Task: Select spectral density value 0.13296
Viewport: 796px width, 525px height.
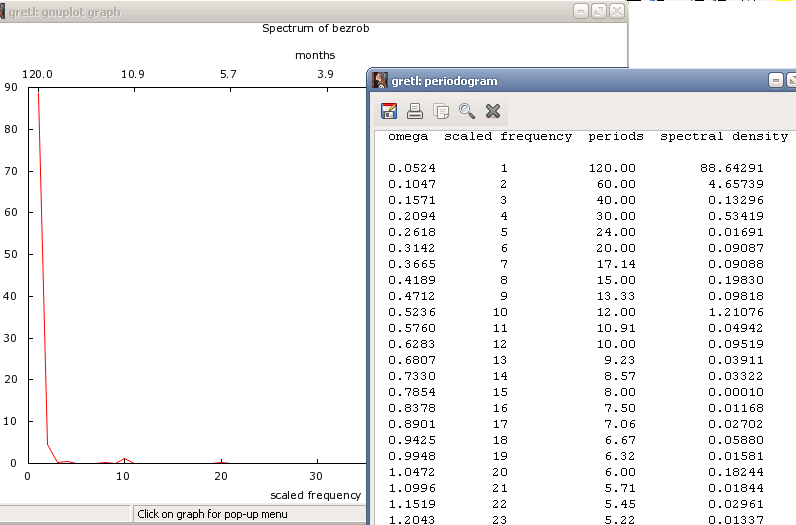Action: point(736,200)
